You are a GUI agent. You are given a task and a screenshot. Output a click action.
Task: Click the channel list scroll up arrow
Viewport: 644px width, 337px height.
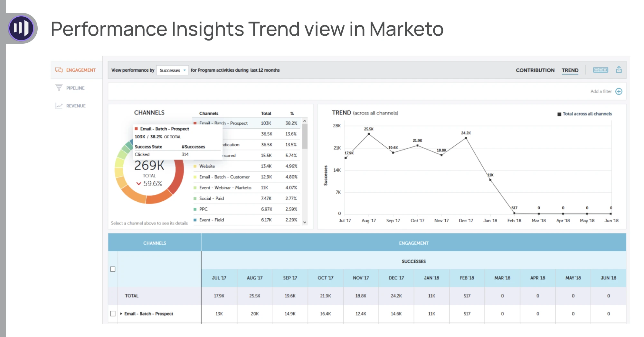[305, 121]
